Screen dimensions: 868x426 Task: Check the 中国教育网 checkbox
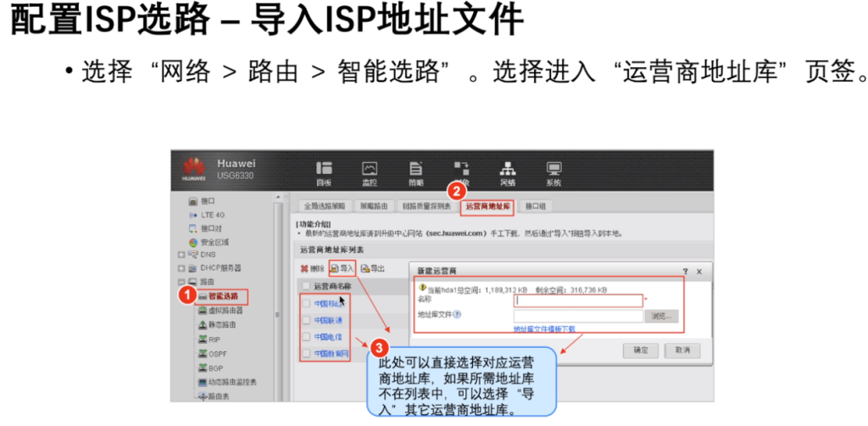[306, 353]
